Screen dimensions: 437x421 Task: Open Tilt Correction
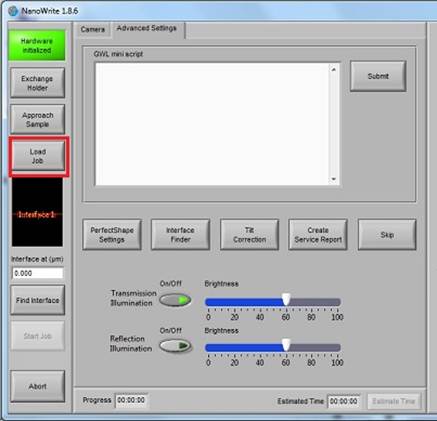tap(249, 235)
